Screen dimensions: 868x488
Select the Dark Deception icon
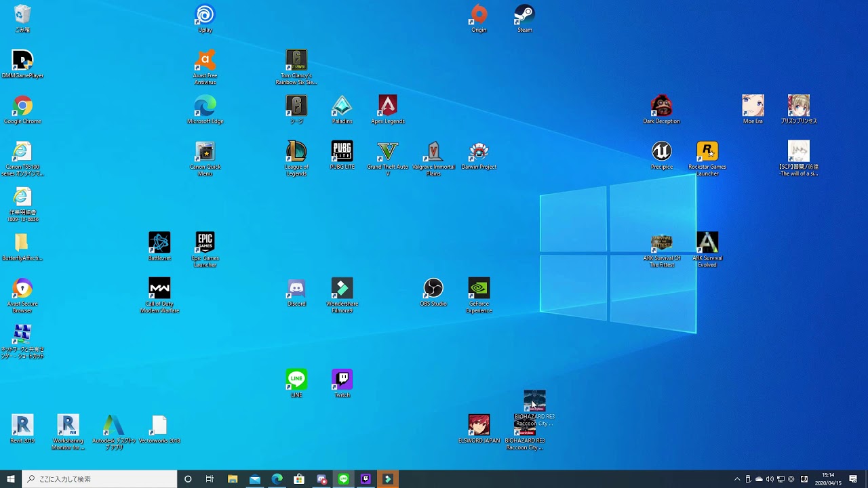click(x=661, y=110)
